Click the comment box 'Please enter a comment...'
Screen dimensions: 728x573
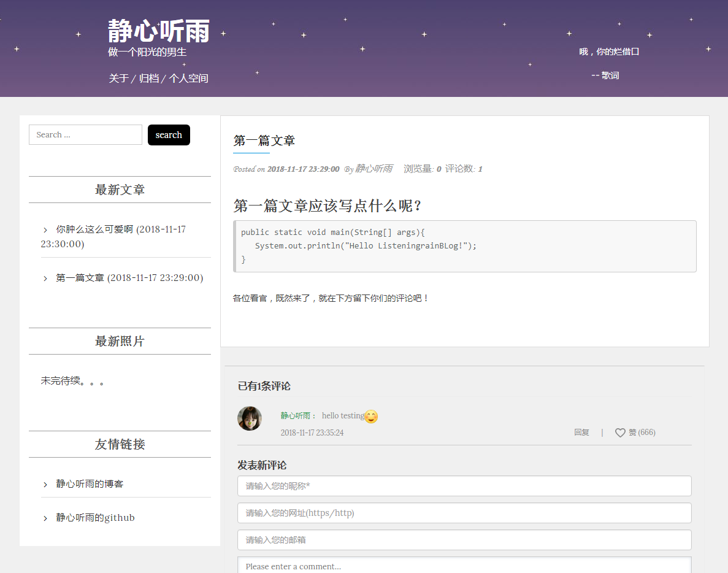(464, 565)
